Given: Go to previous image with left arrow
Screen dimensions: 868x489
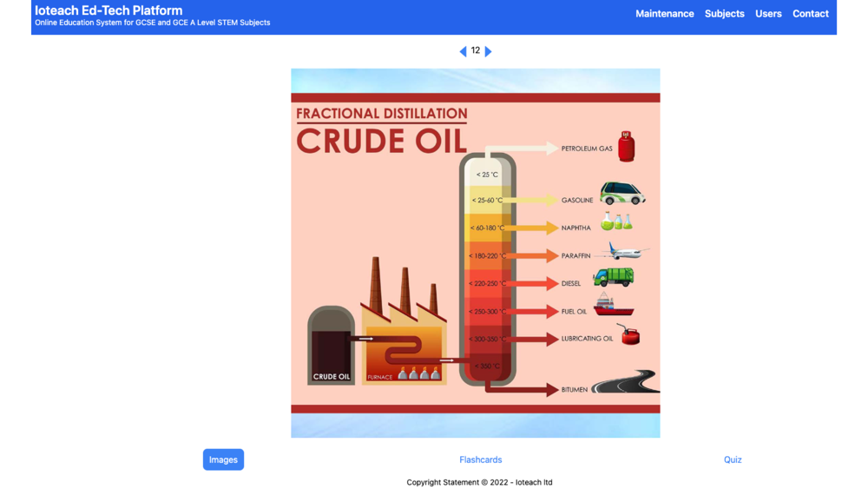Looking at the screenshot, I should tap(463, 51).
